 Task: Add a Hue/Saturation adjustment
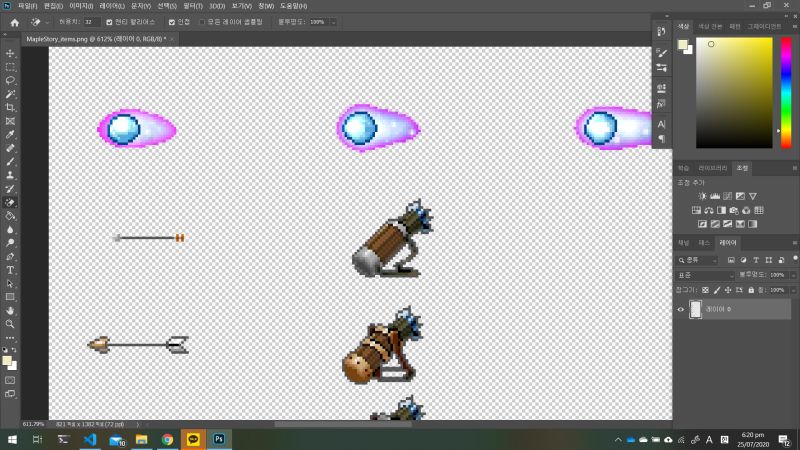pos(696,210)
